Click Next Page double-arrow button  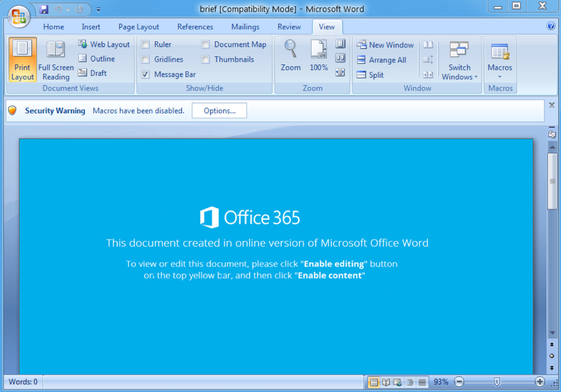[552, 368]
